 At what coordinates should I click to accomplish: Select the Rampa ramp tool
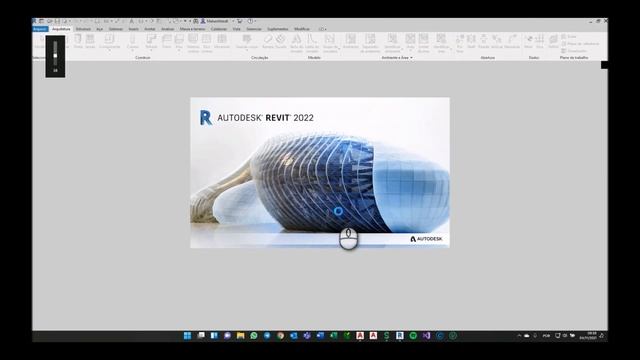pyautogui.click(x=268, y=41)
